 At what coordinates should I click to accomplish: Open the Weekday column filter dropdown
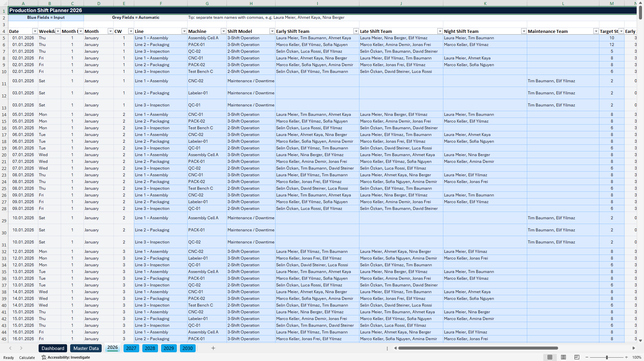[x=58, y=31]
